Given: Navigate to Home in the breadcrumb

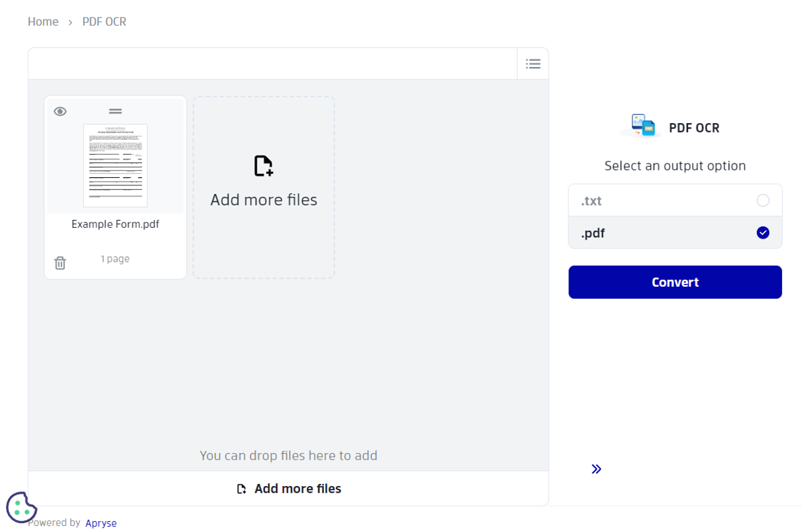Looking at the screenshot, I should (x=43, y=22).
